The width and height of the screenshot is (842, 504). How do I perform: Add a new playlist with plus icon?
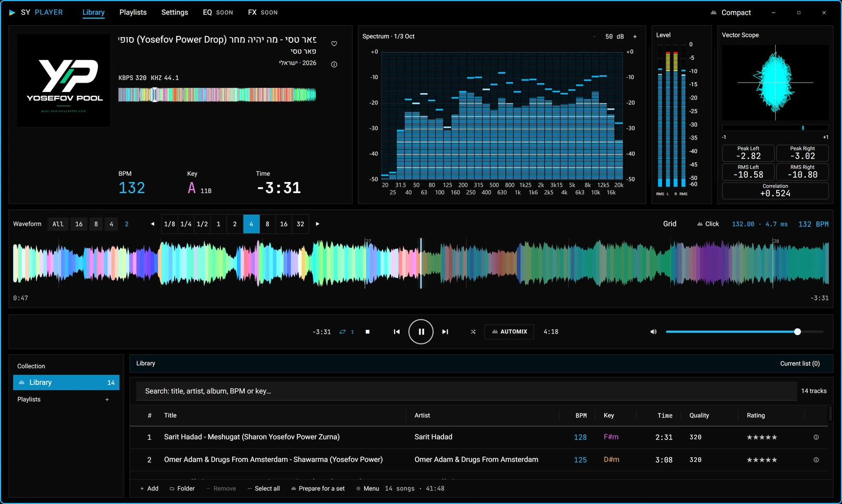pyautogui.click(x=107, y=399)
